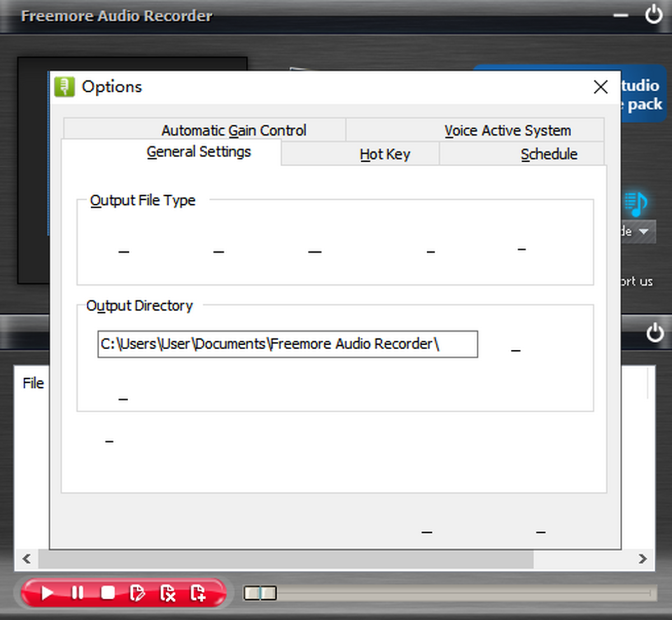This screenshot has width=672, height=620.
Task: Open the Voice Active System tab
Action: pos(475,130)
